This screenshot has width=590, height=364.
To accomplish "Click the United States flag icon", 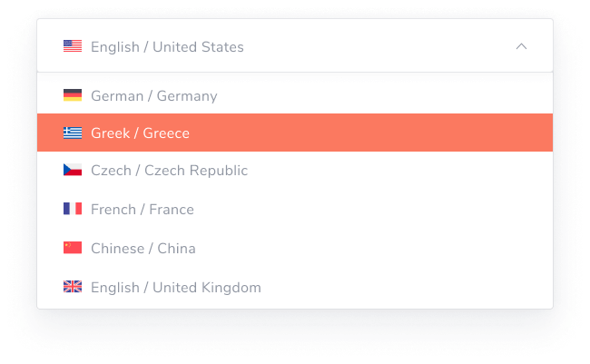I will point(73,46).
